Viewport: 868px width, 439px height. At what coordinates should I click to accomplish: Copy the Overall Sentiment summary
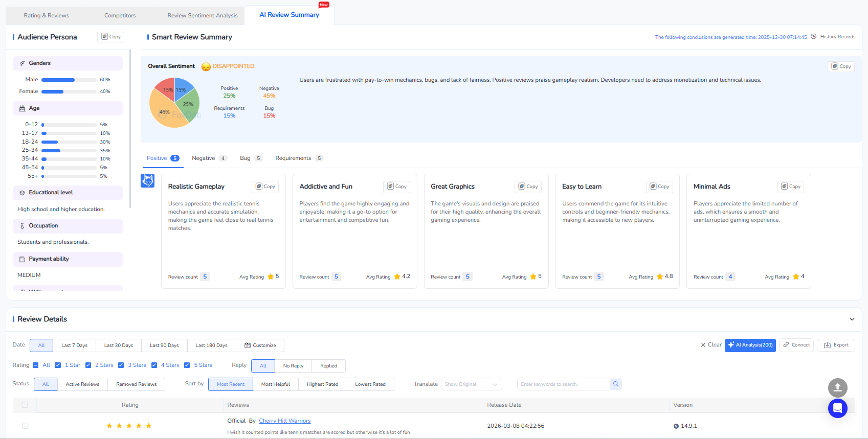click(841, 66)
